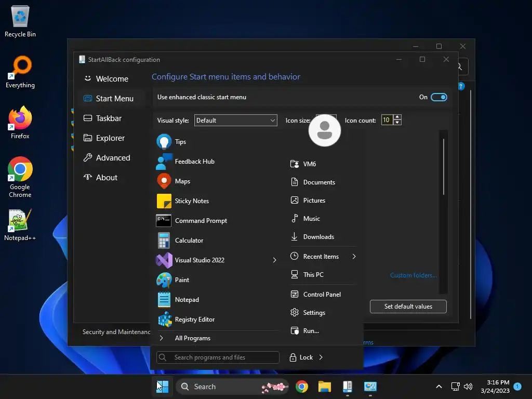The image size is (532, 399).
Task: Click the volume speaker tray icon
Action: 468,387
